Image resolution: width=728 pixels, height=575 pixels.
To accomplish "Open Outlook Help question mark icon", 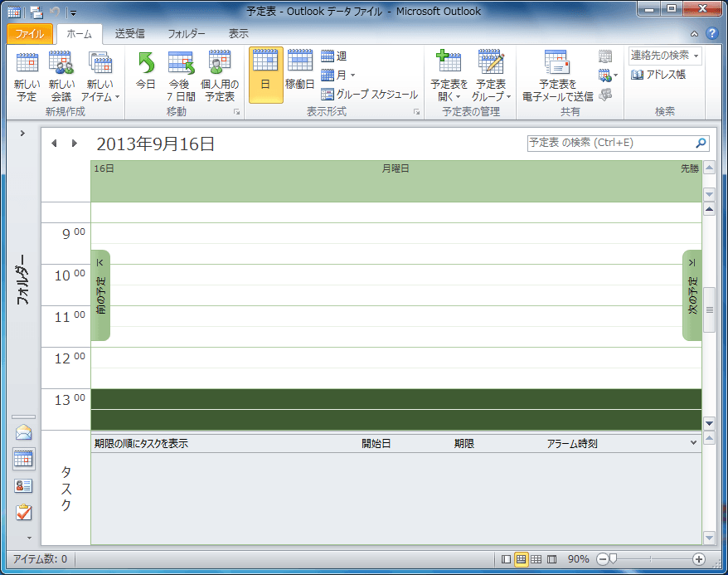I will [x=711, y=33].
